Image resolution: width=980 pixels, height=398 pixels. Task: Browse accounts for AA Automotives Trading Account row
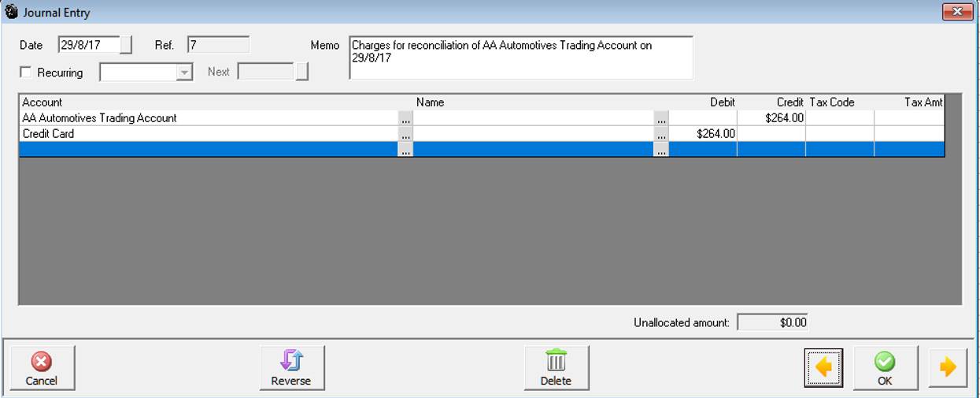[405, 119]
